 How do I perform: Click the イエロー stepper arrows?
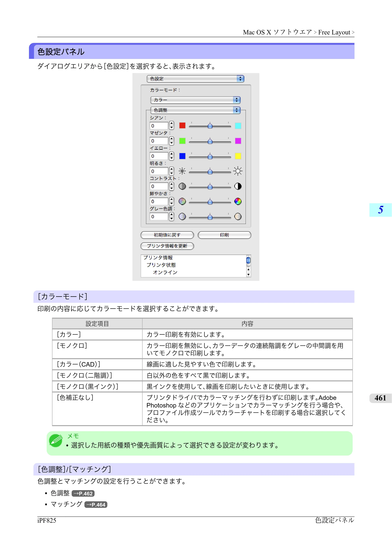tap(171, 156)
